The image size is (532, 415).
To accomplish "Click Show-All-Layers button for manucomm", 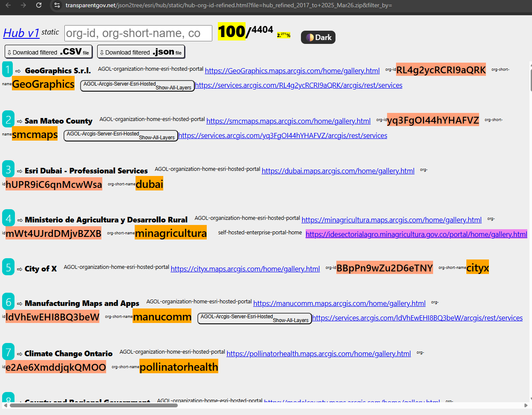I will (254, 318).
